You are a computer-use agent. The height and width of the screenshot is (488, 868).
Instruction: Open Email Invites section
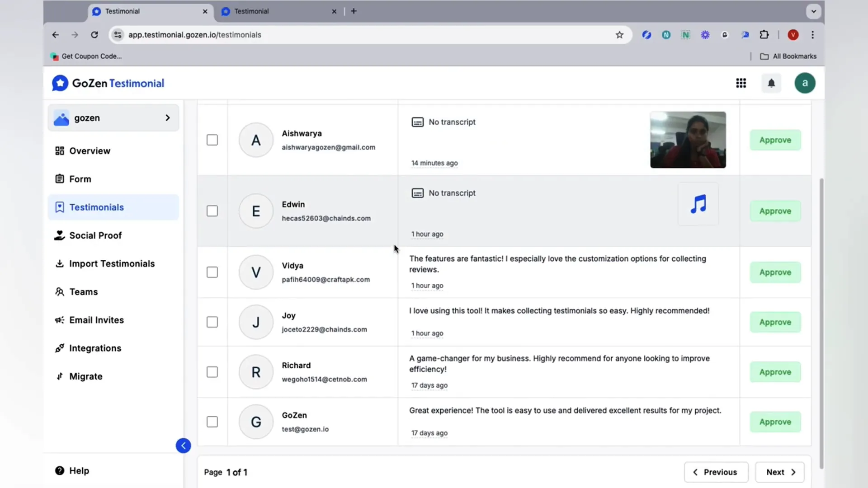point(113,320)
